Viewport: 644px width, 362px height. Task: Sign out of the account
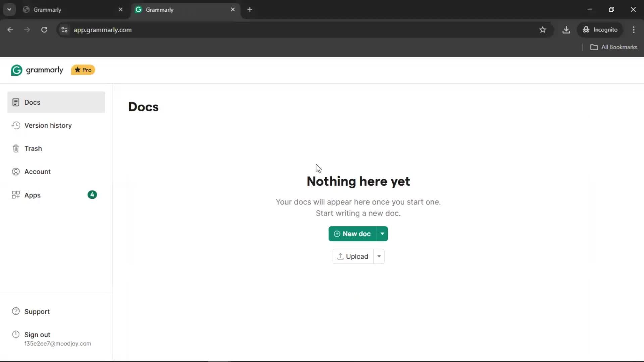pyautogui.click(x=37, y=335)
